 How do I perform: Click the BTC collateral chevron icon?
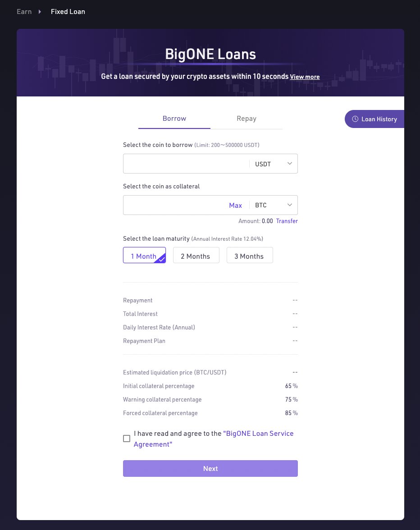[x=290, y=205]
